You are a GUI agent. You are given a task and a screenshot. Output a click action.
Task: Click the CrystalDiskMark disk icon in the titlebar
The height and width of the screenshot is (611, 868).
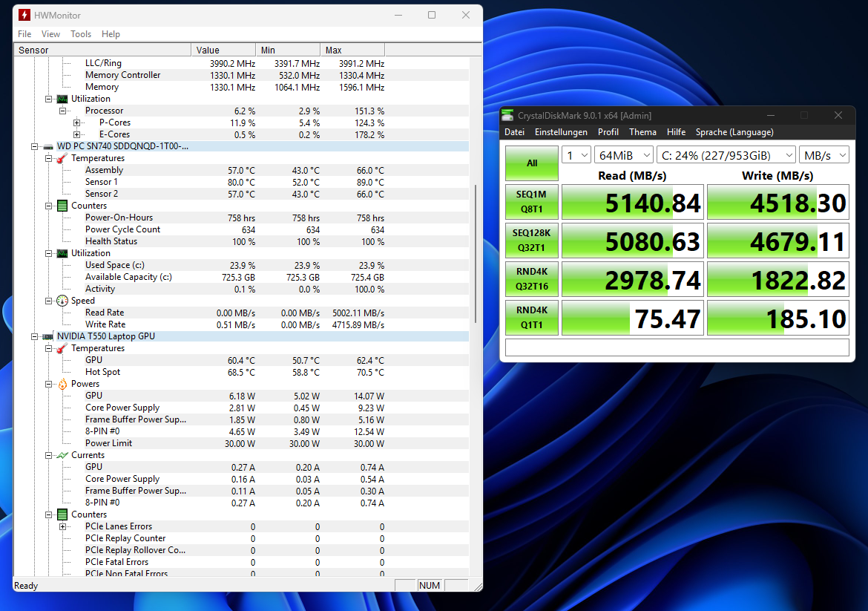pos(507,115)
